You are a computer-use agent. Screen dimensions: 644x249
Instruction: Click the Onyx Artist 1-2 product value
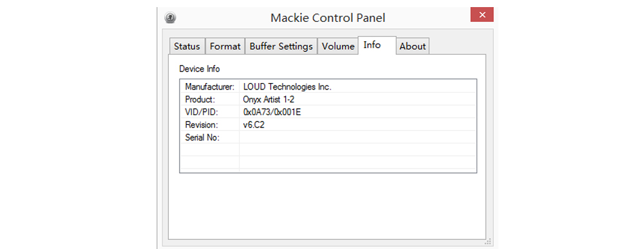coord(269,99)
